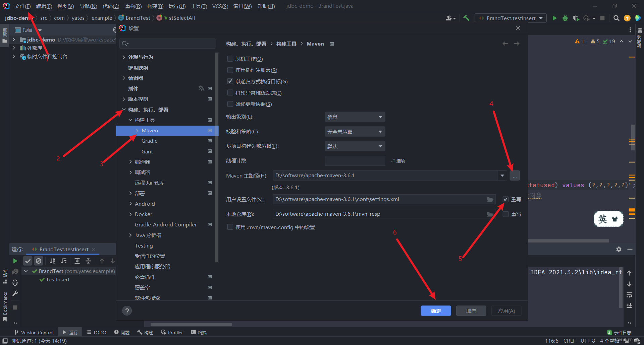This screenshot has width=644, height=345.
Task: Toggle 重写 checkbox for user settings file
Action: pyautogui.click(x=505, y=199)
